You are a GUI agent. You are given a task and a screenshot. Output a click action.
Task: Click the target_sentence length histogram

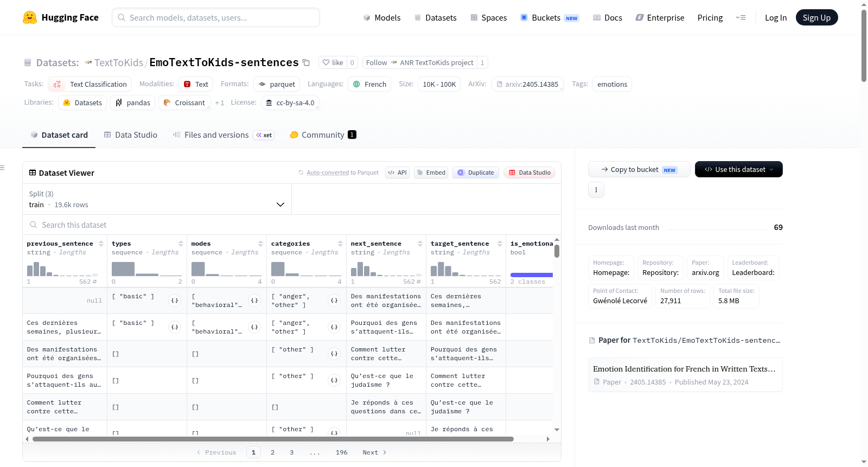coord(465,268)
